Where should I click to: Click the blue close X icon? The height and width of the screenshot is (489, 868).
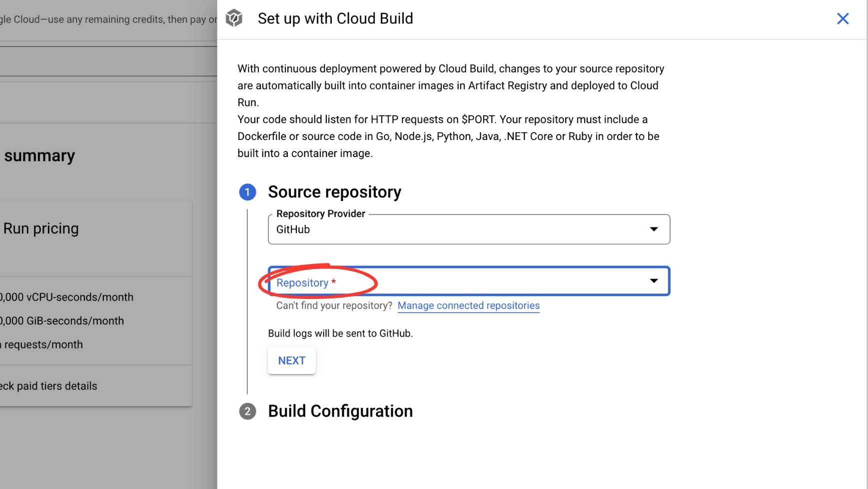click(x=843, y=18)
